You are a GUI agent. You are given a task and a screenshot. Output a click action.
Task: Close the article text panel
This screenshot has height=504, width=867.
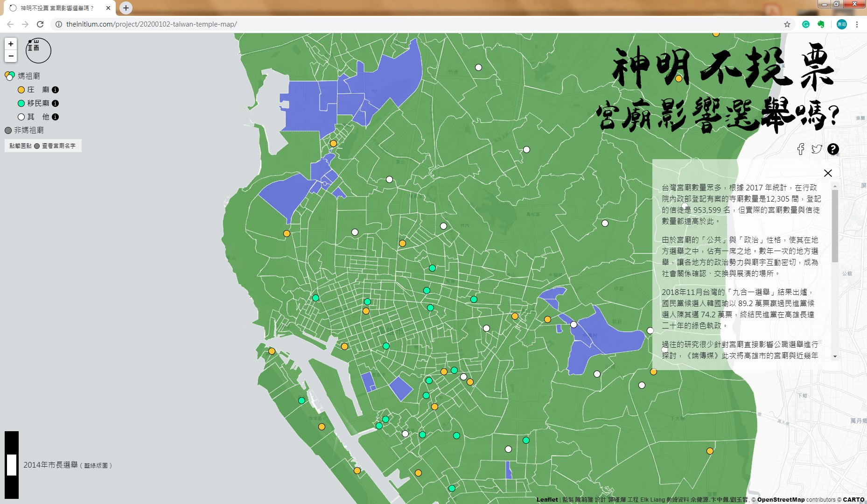pos(828,173)
